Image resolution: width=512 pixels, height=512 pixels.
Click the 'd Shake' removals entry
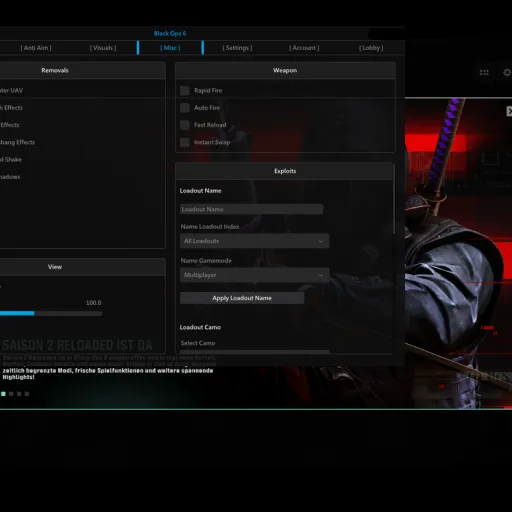pyautogui.click(x=11, y=160)
